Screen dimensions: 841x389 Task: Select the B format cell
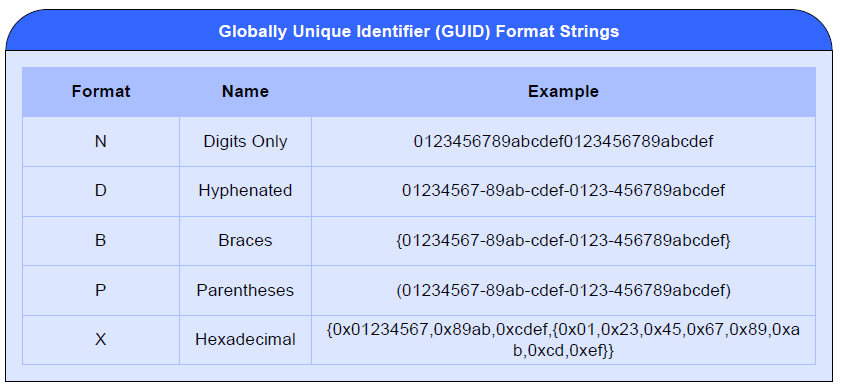(x=100, y=240)
